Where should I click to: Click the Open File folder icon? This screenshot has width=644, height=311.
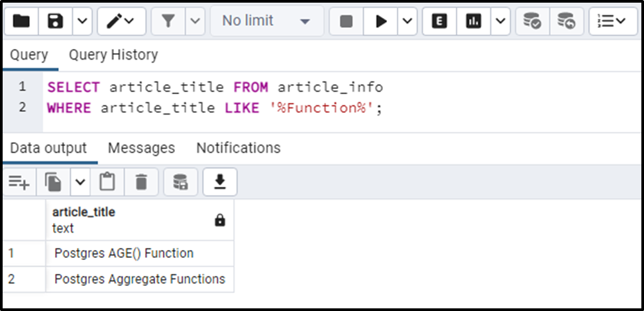tap(22, 21)
